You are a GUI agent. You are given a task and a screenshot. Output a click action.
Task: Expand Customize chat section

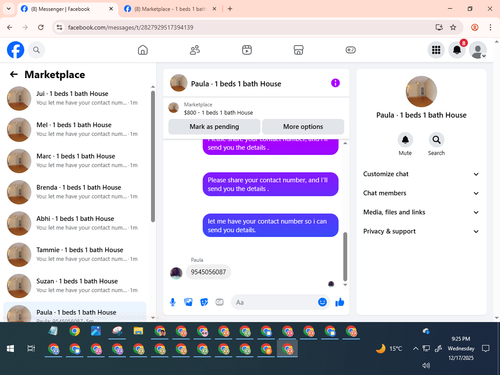421,174
